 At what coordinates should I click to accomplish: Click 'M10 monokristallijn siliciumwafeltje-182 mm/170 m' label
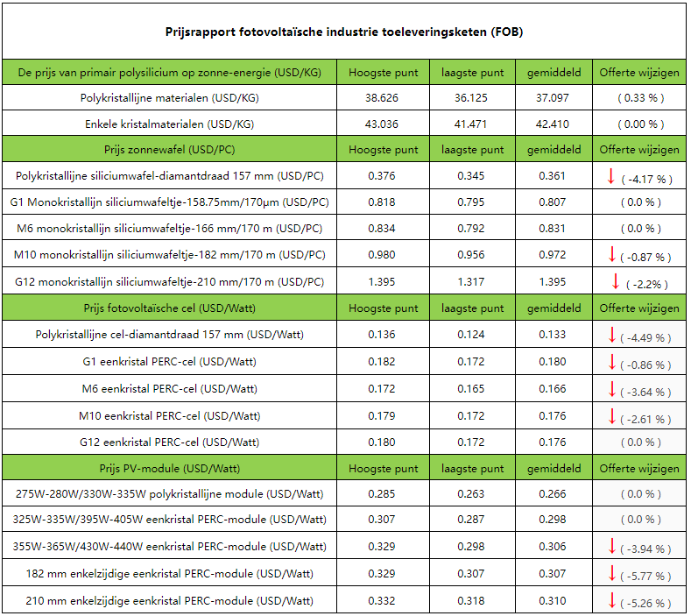click(x=170, y=255)
